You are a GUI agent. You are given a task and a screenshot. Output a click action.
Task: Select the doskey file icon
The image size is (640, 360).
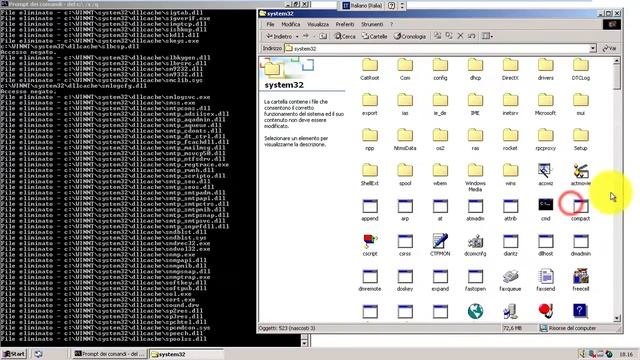[405, 280]
